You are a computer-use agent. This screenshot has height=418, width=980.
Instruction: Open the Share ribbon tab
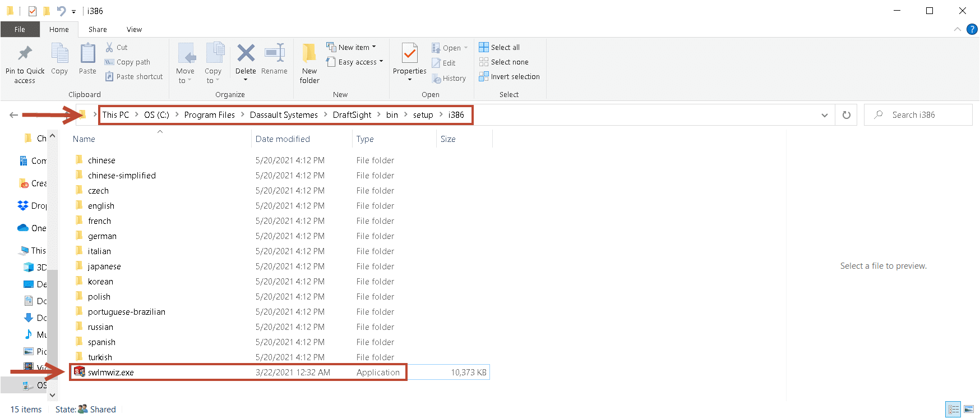98,29
